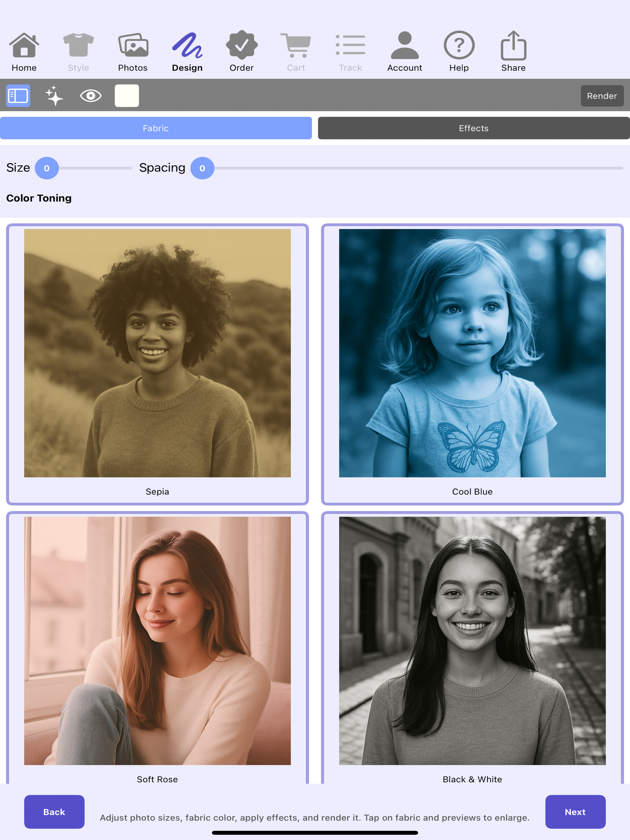The height and width of the screenshot is (840, 630).
Task: Click the Next button
Action: pos(575,812)
